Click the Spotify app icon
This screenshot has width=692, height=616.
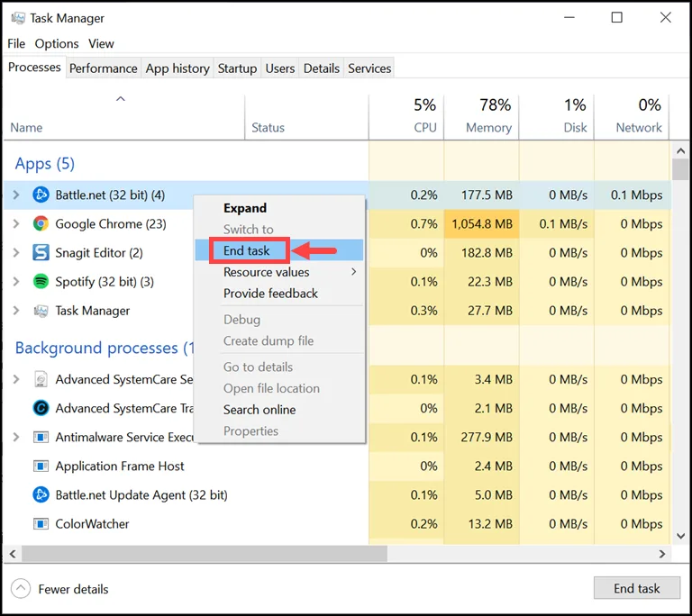[x=41, y=282]
